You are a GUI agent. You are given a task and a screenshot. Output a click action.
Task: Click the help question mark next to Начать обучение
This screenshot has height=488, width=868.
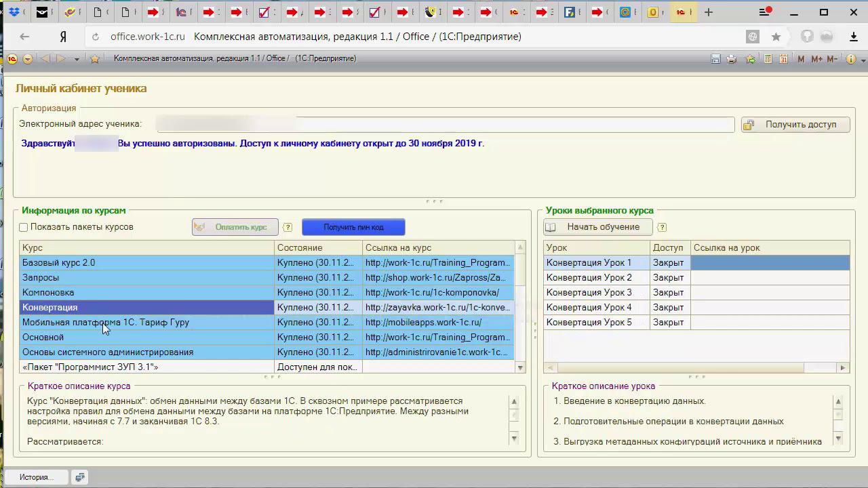click(662, 227)
